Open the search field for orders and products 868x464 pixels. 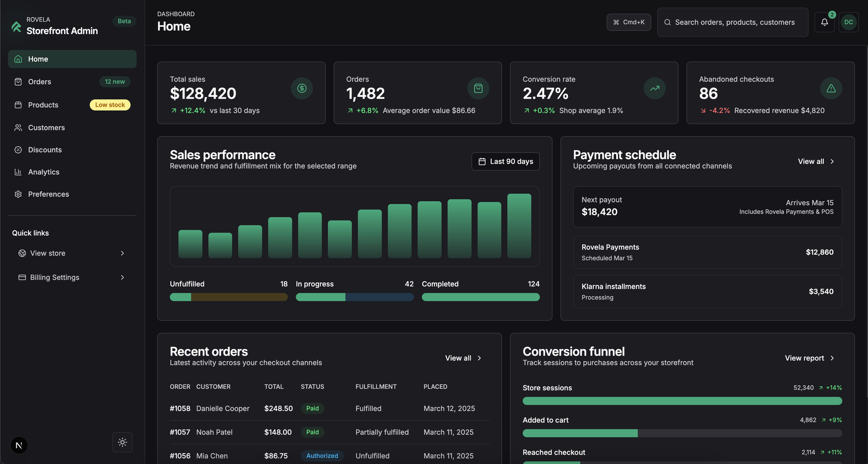pyautogui.click(x=732, y=22)
